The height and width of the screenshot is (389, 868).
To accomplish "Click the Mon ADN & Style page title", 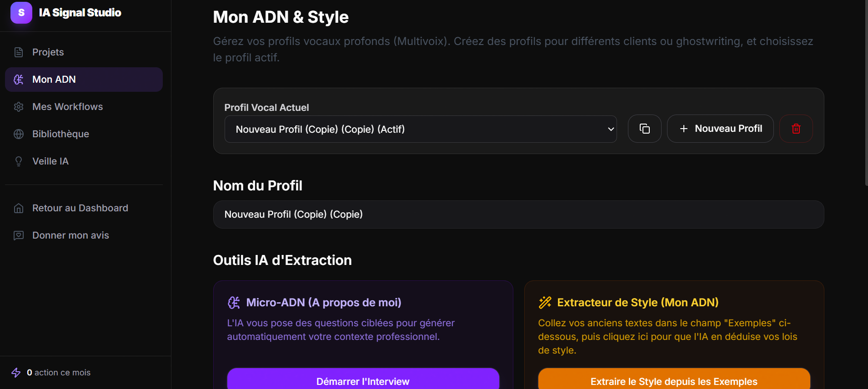I will point(281,17).
